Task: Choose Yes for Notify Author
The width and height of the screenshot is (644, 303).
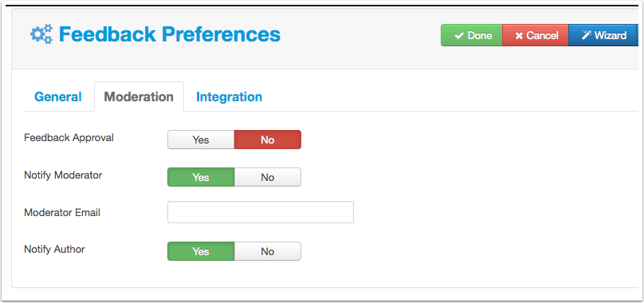Action: [201, 251]
